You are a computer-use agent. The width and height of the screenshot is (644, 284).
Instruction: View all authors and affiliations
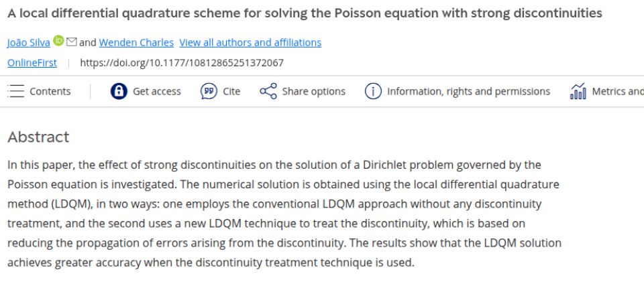pyautogui.click(x=250, y=42)
